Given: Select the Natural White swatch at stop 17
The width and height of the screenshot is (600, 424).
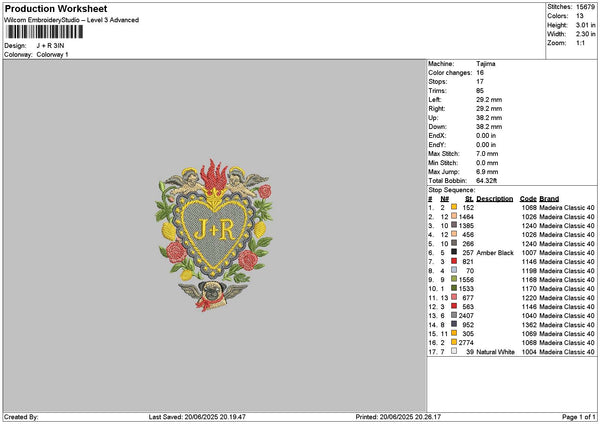Looking at the screenshot, I should click(x=454, y=352).
